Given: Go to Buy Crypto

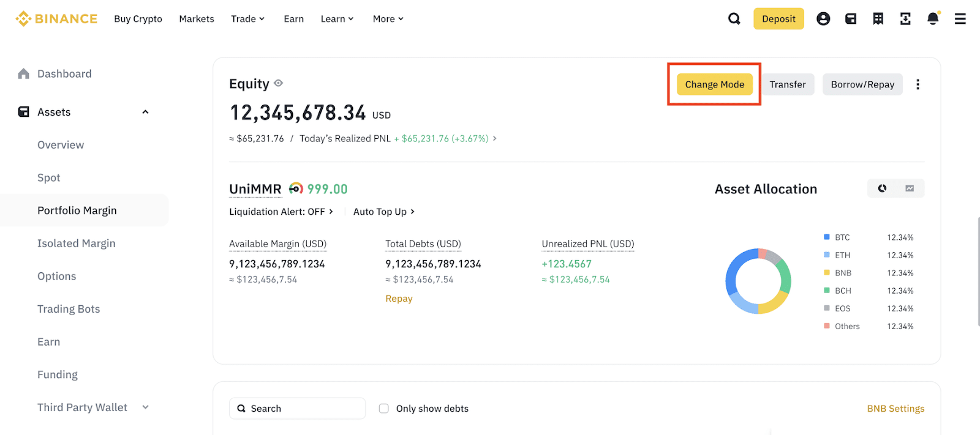Looking at the screenshot, I should point(138,19).
